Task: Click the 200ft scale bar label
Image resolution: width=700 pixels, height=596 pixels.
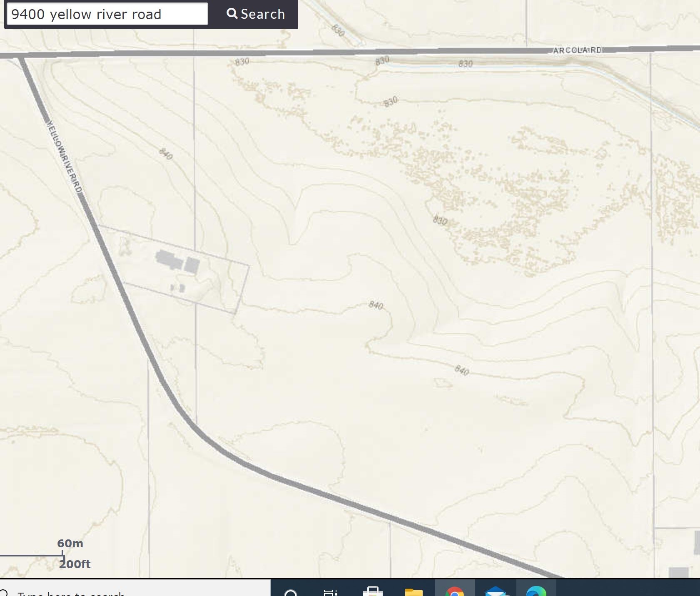Action: pos(75,564)
